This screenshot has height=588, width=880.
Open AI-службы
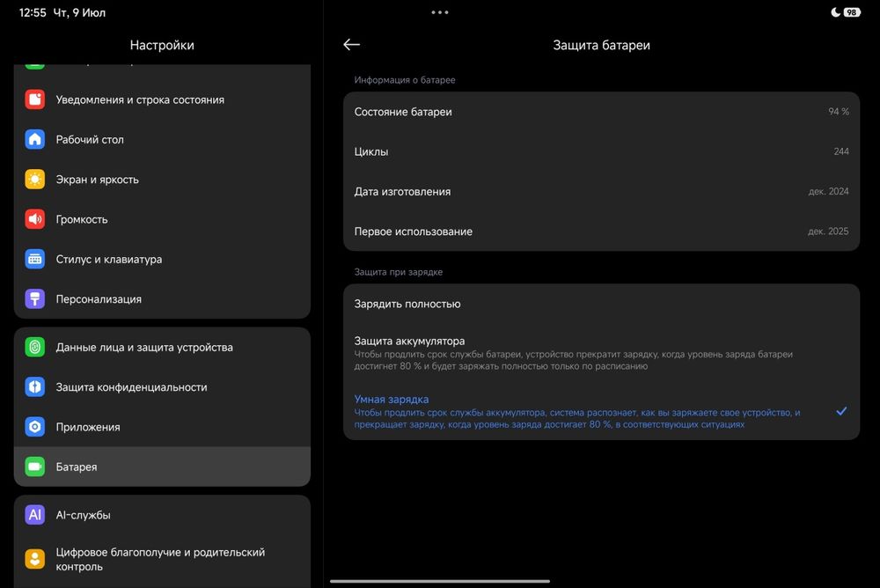(x=162, y=514)
